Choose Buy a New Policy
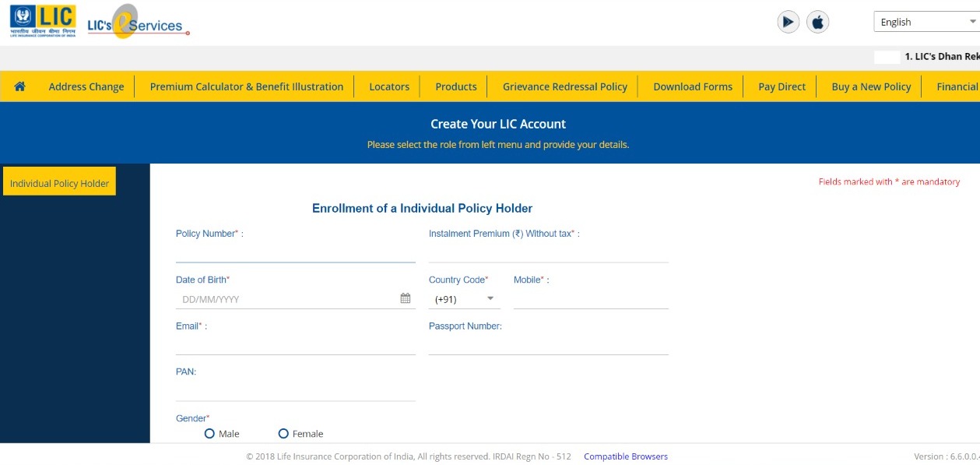The width and height of the screenshot is (980, 465). tap(871, 86)
